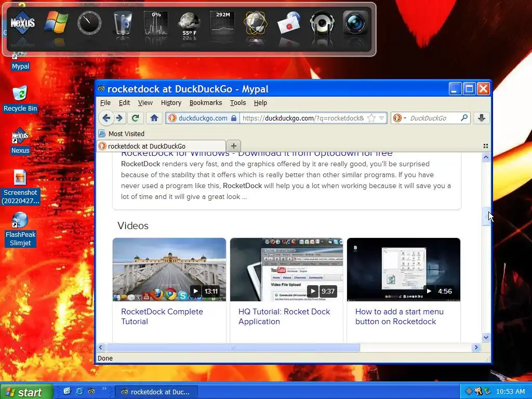Screen dimensions: 532x399
Task: Play the 9:37 HQ Tutorial video thumbnail
Action: 286,270
